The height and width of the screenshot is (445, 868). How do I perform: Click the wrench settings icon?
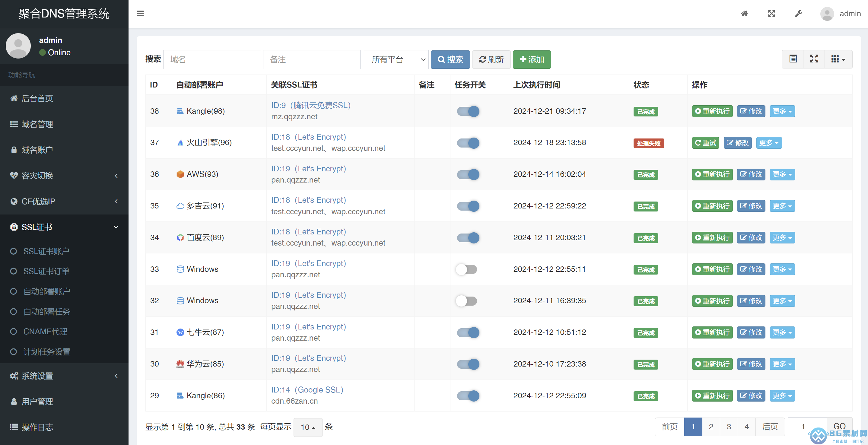798,14
